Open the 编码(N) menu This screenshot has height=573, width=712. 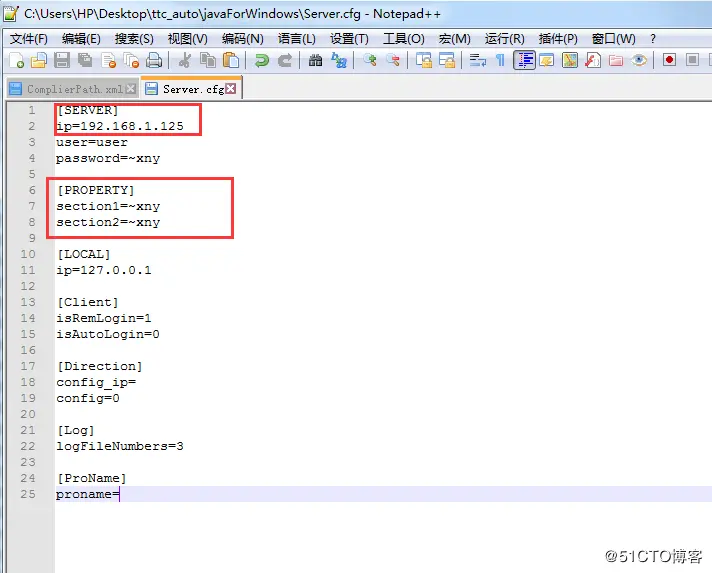(x=242, y=39)
